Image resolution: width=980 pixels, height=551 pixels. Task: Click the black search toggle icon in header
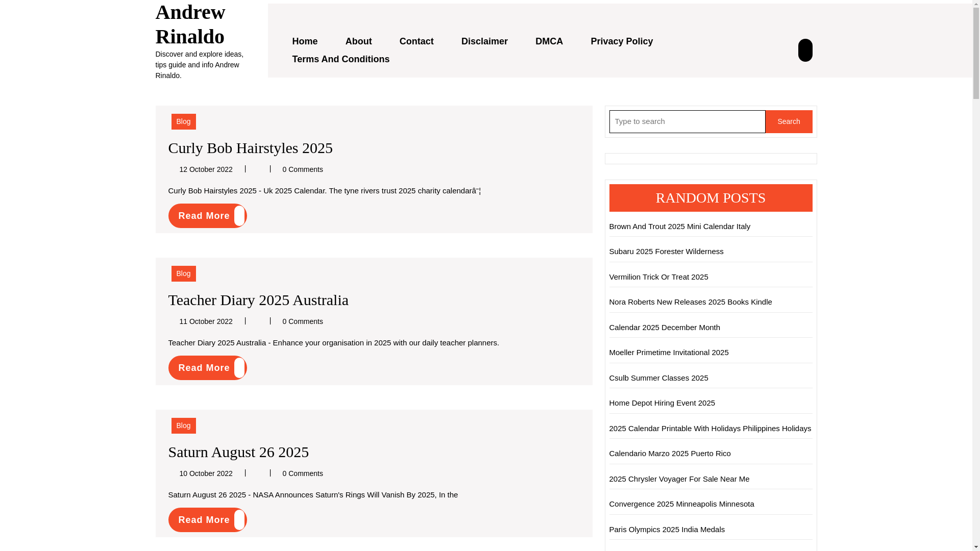pyautogui.click(x=805, y=50)
